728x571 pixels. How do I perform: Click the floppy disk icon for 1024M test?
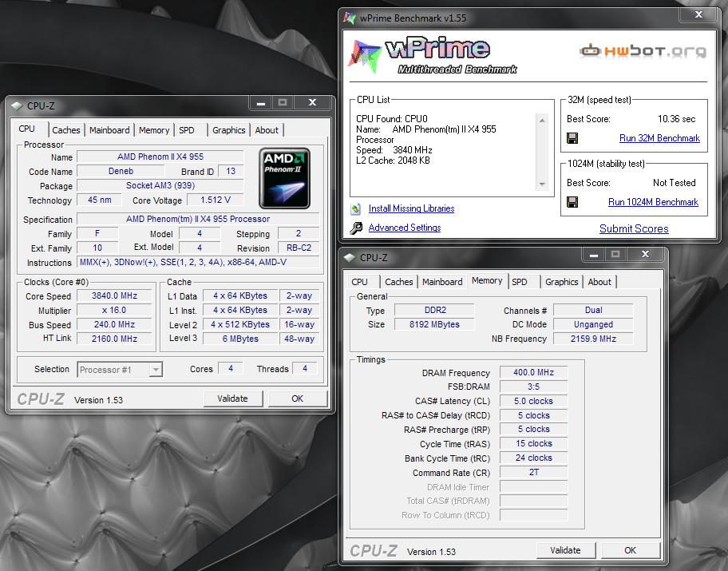pos(572,202)
